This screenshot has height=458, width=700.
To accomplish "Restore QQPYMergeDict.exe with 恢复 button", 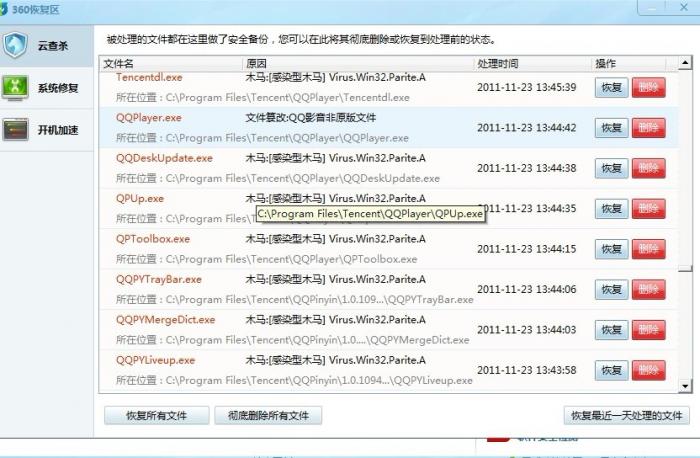I will click(x=611, y=330).
